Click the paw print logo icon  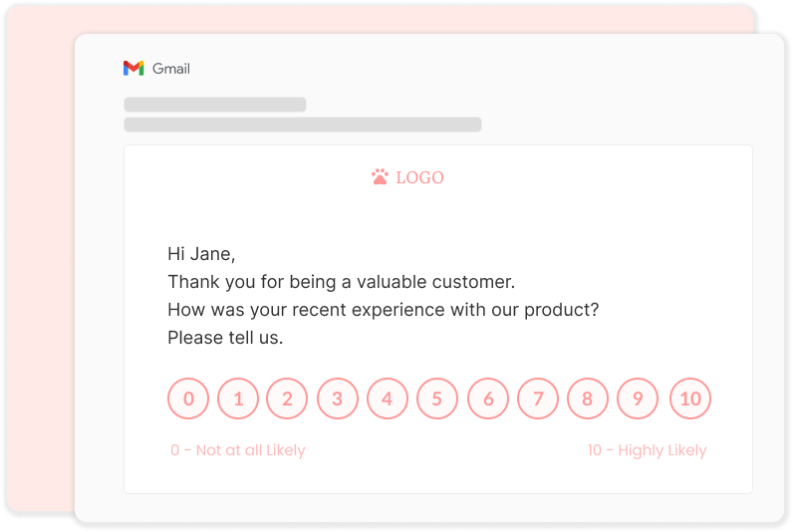pyautogui.click(x=380, y=177)
